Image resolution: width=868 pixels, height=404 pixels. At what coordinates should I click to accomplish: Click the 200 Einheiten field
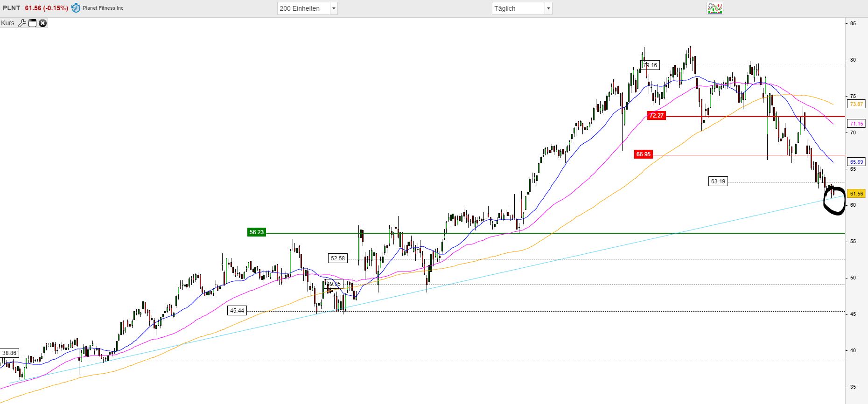tap(304, 8)
